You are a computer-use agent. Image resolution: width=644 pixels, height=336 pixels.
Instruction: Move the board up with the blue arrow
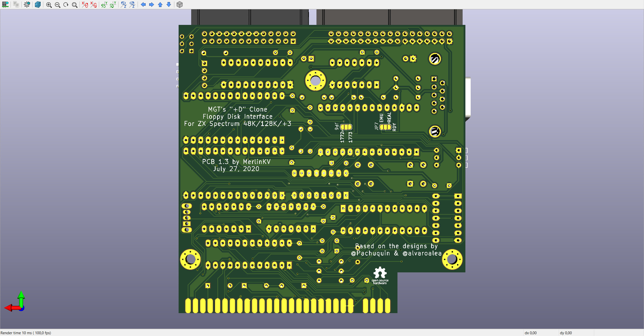coord(160,5)
